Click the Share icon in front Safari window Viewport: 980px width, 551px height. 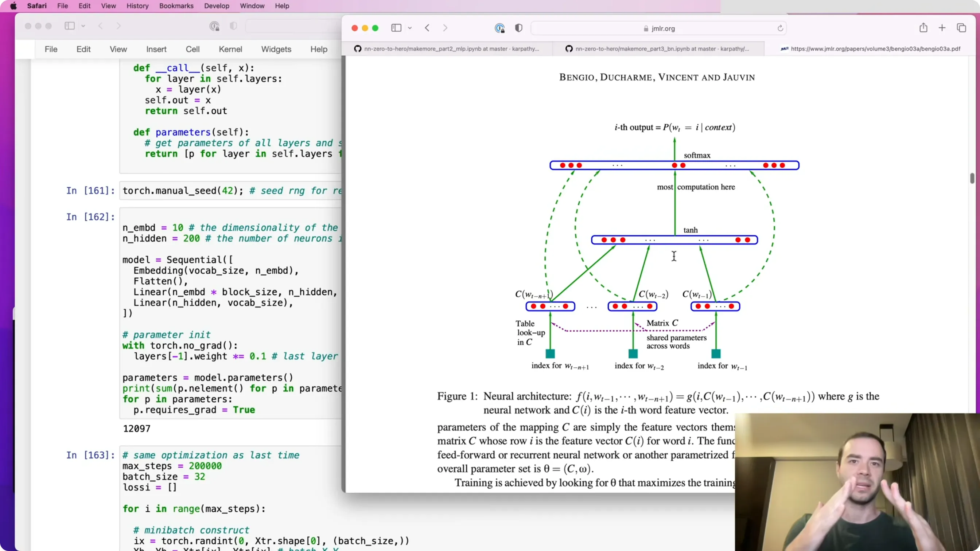point(923,28)
